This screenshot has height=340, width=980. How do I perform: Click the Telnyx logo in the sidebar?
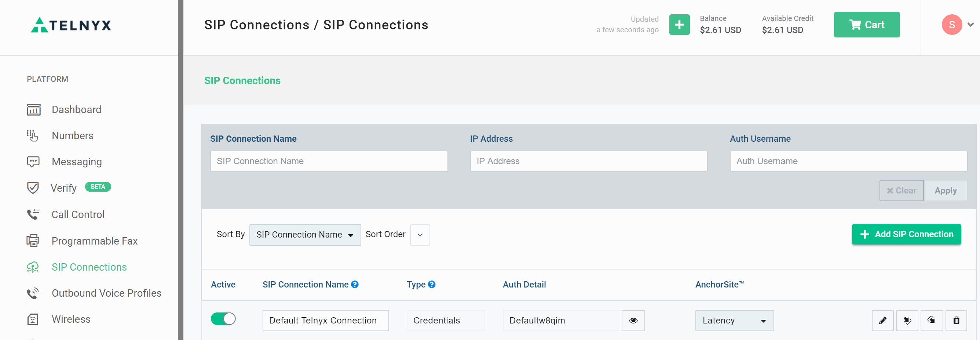(x=71, y=25)
